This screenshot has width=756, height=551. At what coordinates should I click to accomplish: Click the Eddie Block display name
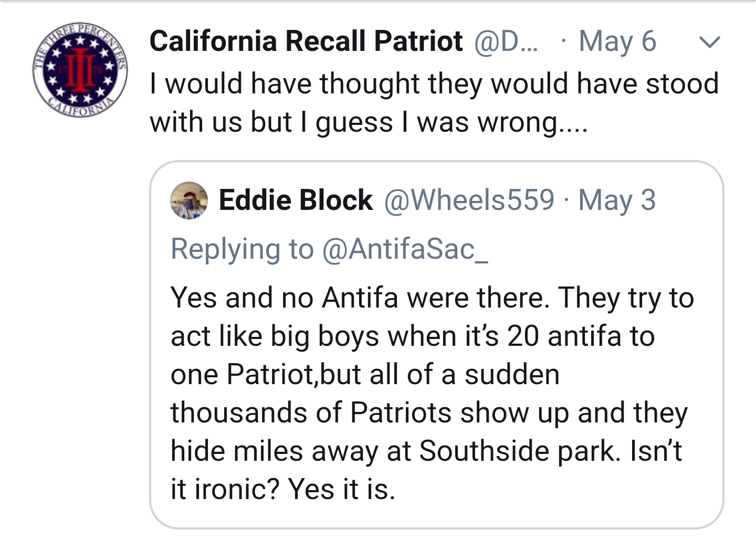tap(296, 200)
